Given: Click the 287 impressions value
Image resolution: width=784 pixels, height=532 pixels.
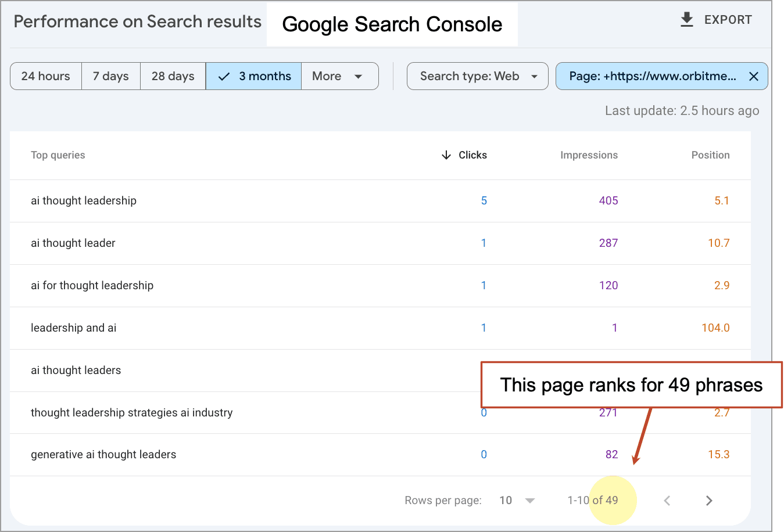Looking at the screenshot, I should (608, 243).
